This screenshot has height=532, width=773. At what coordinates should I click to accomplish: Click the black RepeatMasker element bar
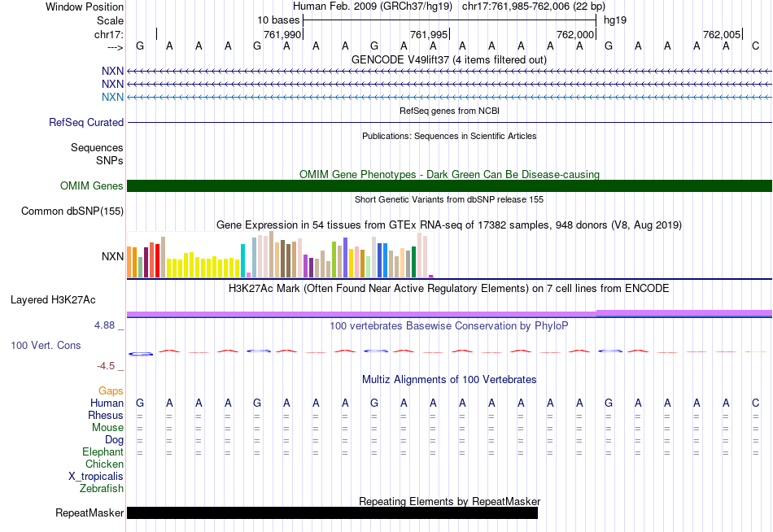tap(332, 512)
